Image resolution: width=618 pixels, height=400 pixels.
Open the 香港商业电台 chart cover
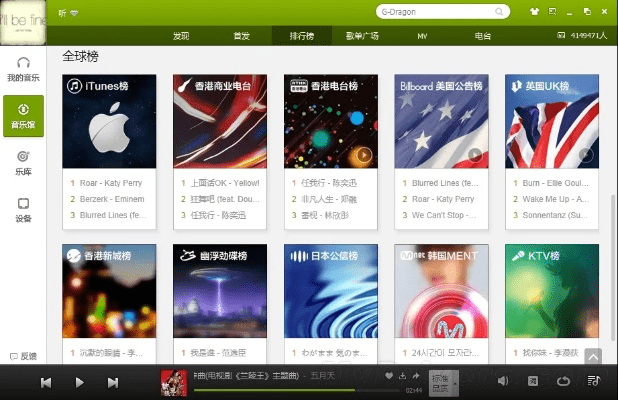click(x=220, y=121)
